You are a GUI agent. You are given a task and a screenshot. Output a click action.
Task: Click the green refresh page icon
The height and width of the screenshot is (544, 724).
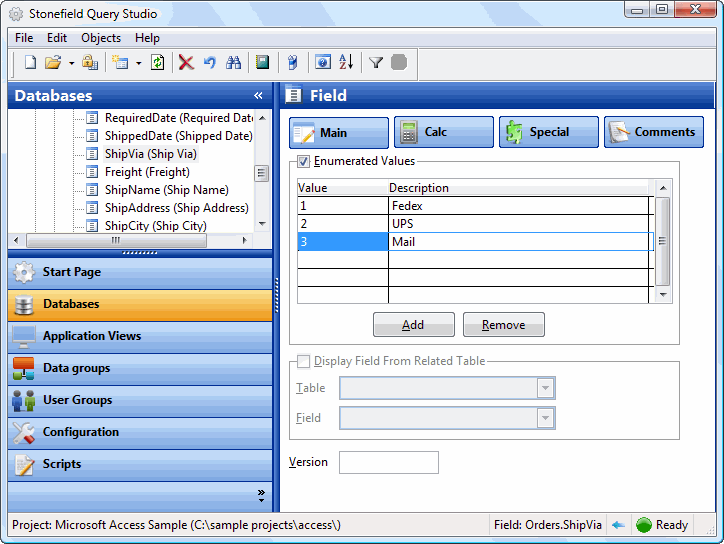click(157, 62)
